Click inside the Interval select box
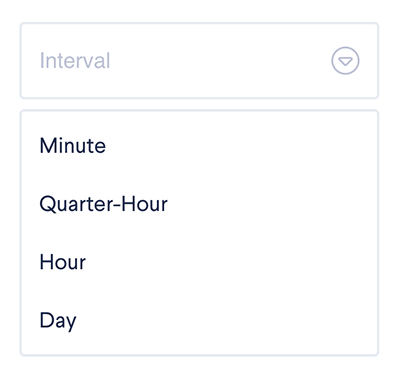 [x=199, y=60]
